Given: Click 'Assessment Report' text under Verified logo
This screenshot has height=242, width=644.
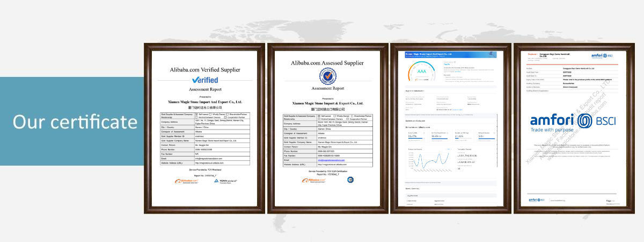Looking at the screenshot, I should click(x=205, y=90).
